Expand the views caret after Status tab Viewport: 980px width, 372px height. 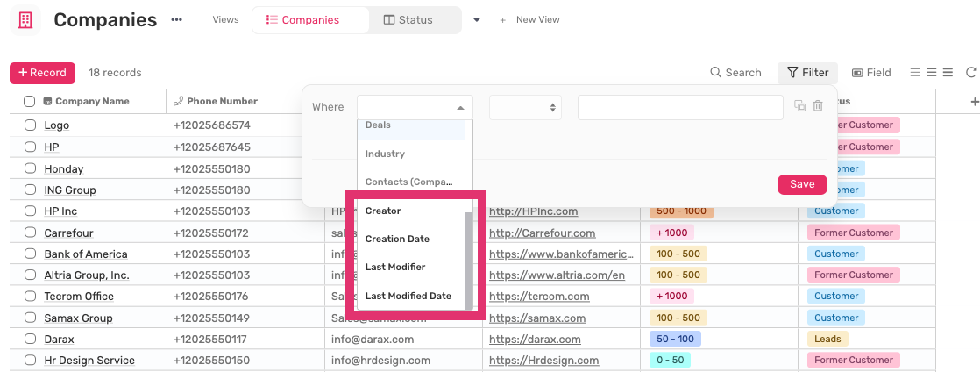coord(477,20)
